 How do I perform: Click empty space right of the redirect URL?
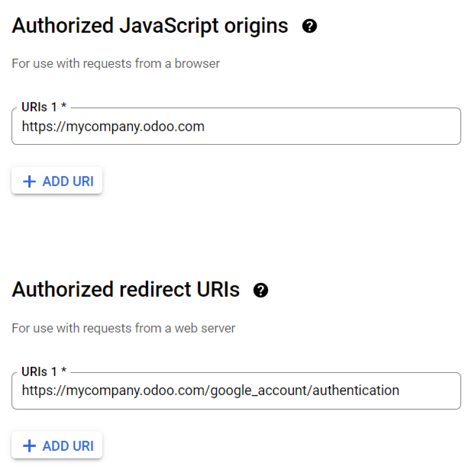[x=431, y=391]
